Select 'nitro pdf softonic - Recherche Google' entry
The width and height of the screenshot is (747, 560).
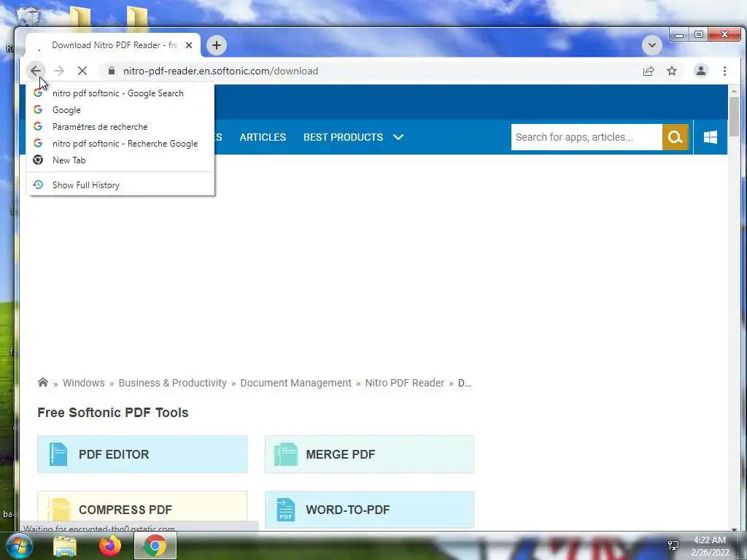click(x=120, y=144)
